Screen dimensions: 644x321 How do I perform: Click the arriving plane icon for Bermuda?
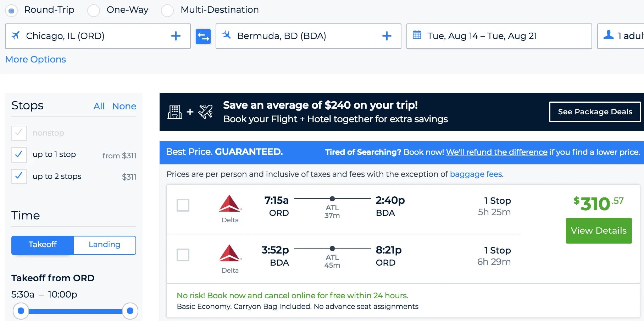coord(227,35)
